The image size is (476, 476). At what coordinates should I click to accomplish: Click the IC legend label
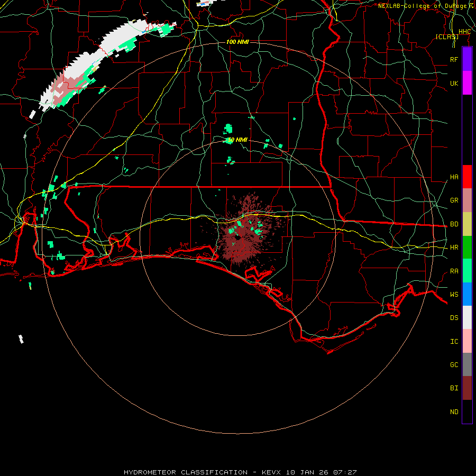(x=454, y=342)
